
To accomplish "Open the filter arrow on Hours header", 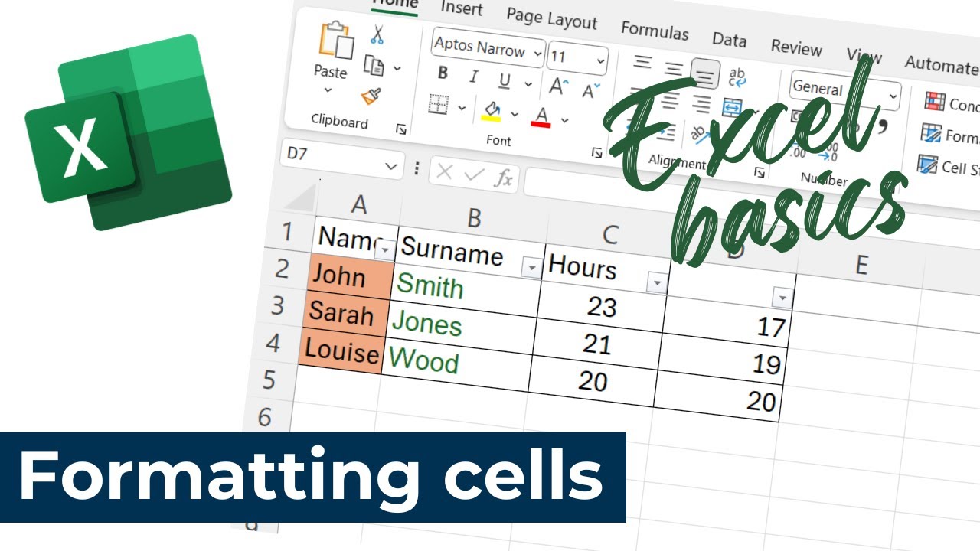I will 656,282.
